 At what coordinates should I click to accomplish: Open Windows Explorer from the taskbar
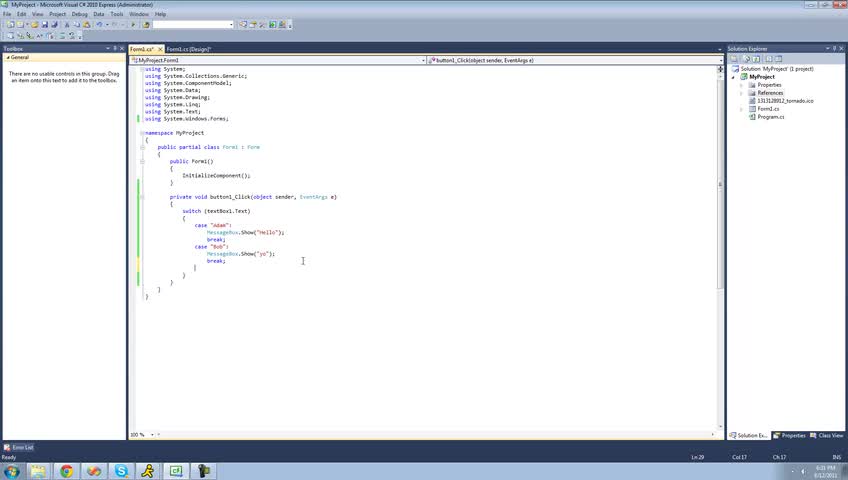(38, 471)
